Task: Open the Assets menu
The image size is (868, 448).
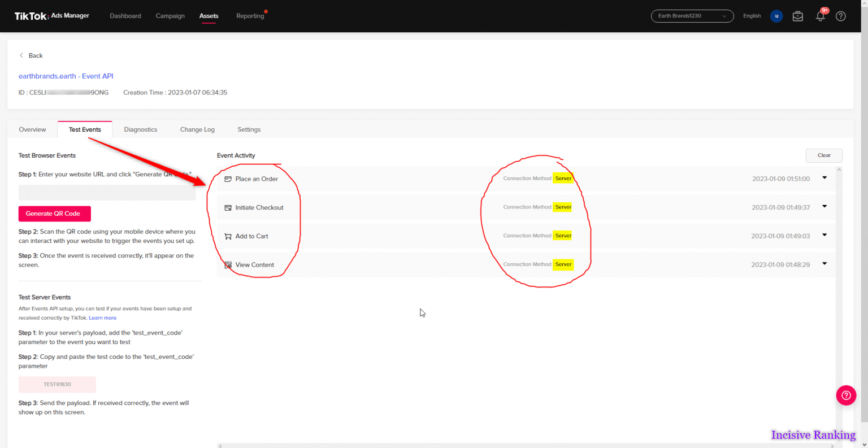Action: click(209, 16)
